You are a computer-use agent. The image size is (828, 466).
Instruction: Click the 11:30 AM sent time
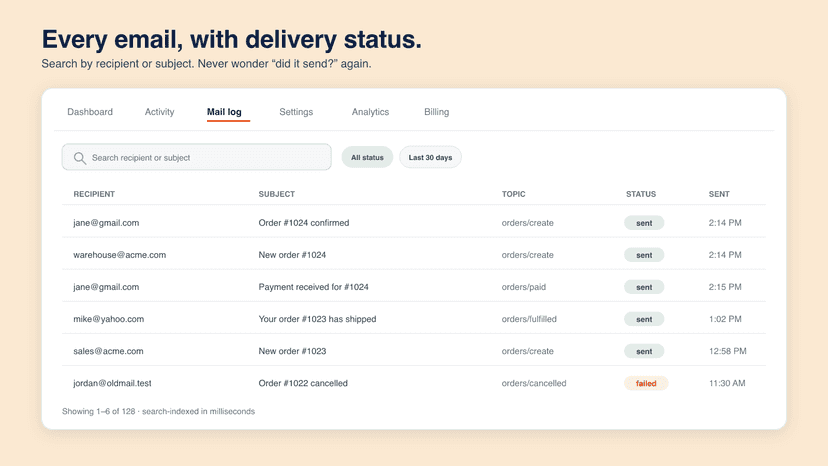pos(727,384)
